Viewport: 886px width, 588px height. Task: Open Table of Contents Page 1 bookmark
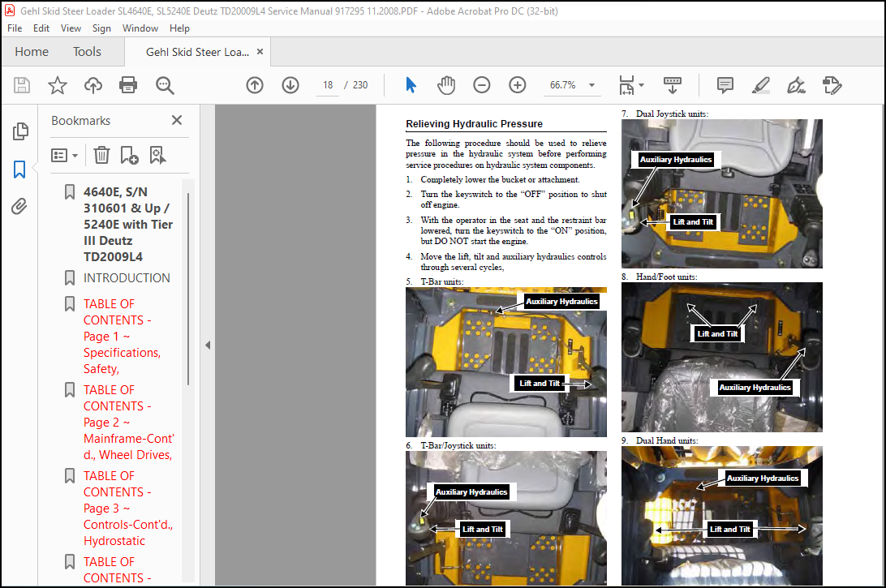[122, 336]
